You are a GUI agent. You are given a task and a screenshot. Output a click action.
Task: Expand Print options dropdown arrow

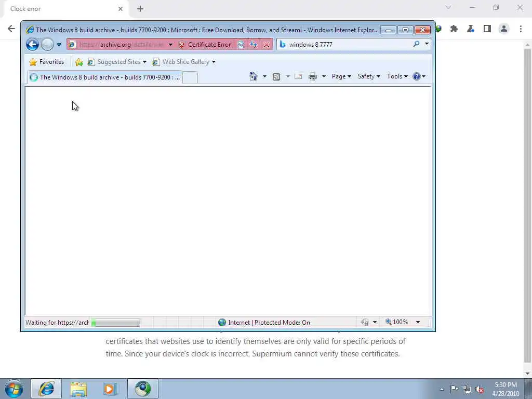point(324,77)
